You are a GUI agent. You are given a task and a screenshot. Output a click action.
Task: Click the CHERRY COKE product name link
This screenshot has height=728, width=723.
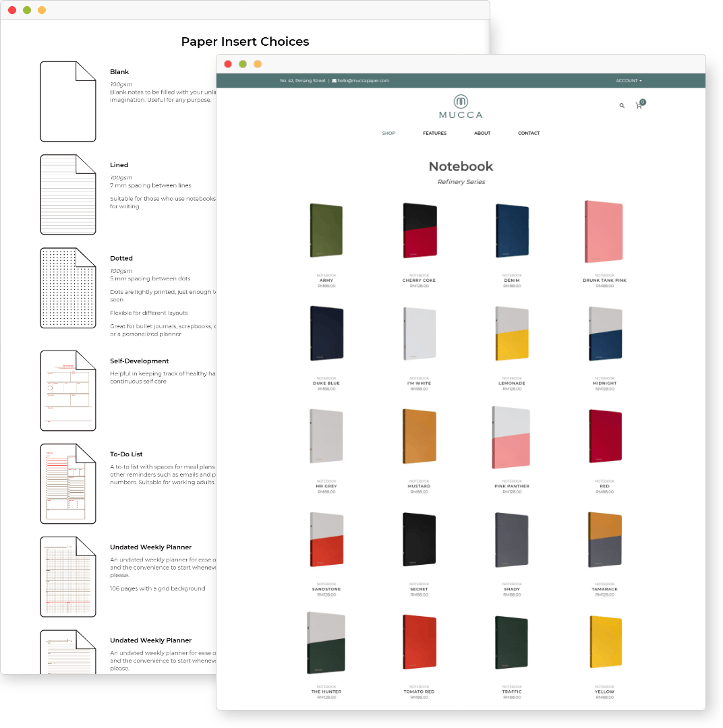click(x=419, y=280)
